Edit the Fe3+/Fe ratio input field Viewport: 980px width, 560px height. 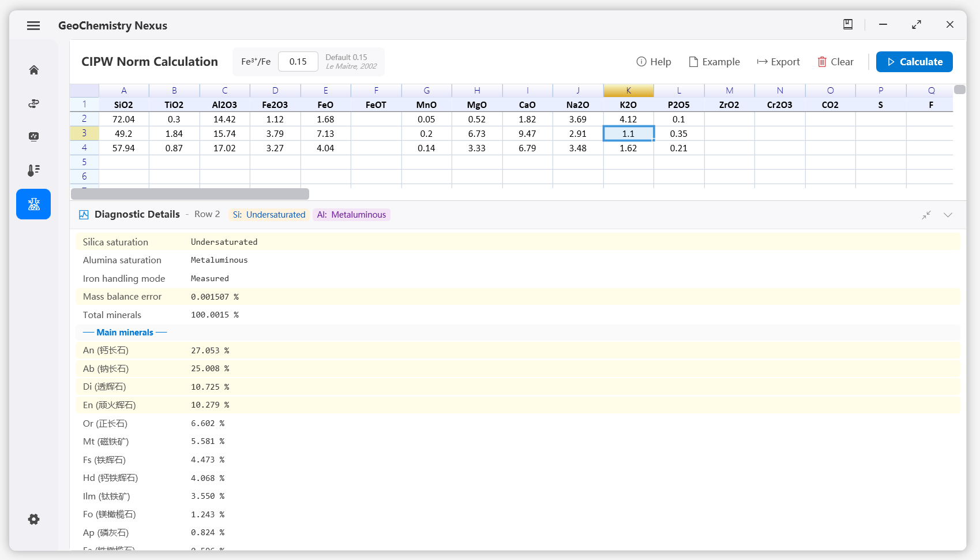(x=298, y=62)
